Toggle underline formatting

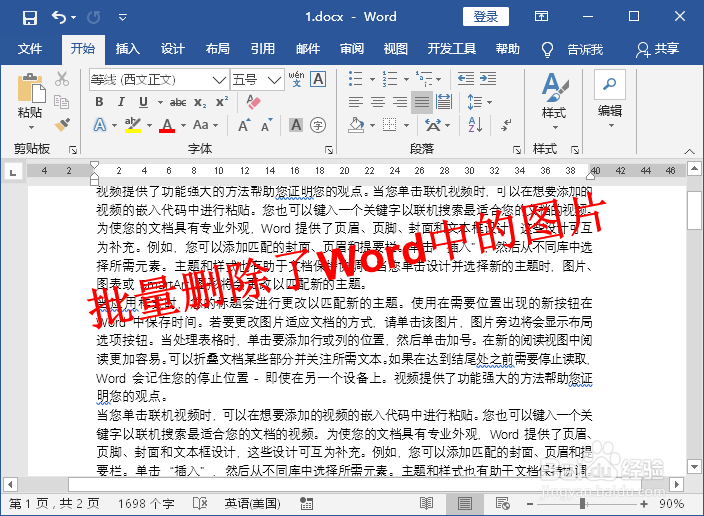[x=143, y=102]
